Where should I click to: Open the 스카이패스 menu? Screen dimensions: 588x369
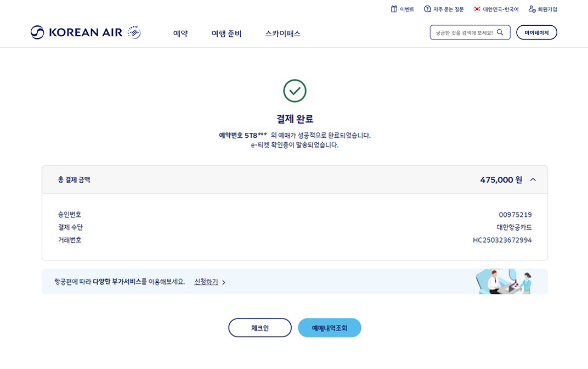click(282, 33)
